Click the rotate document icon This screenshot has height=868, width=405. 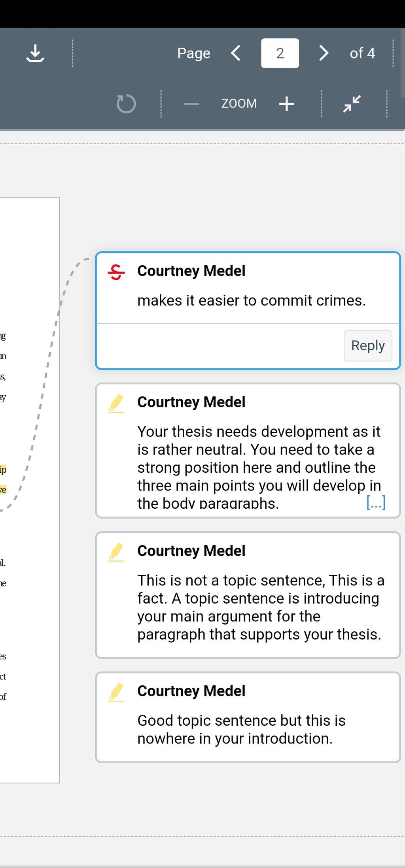click(126, 104)
